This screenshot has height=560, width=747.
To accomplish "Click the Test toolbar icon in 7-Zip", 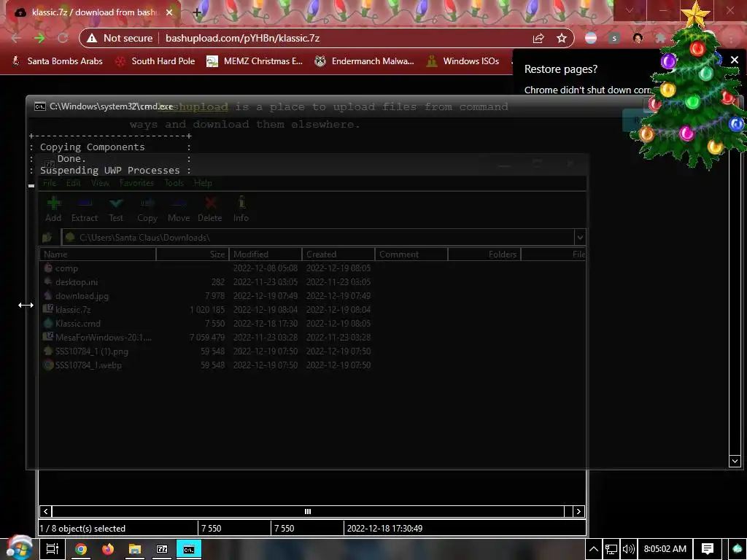I will 116,203.
